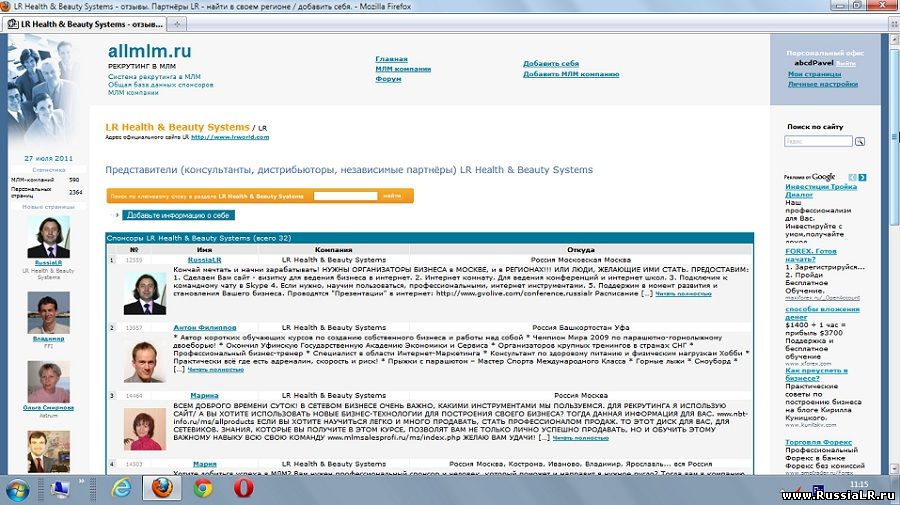Click the Google ads previous arrow

click(852, 177)
